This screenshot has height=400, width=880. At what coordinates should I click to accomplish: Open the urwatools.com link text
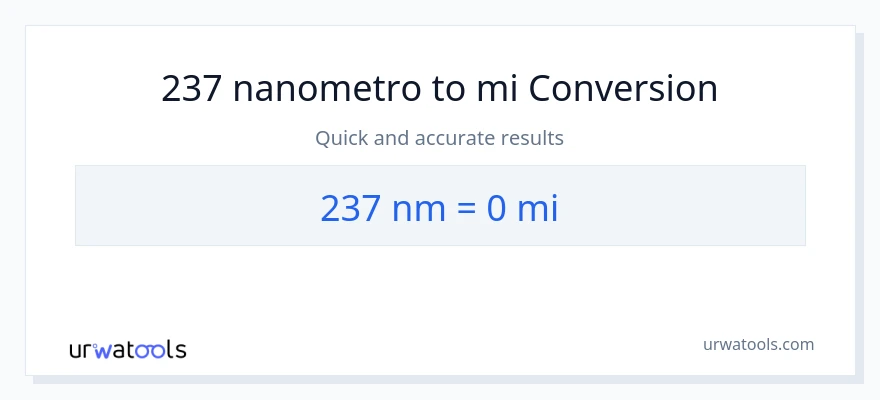click(x=758, y=344)
